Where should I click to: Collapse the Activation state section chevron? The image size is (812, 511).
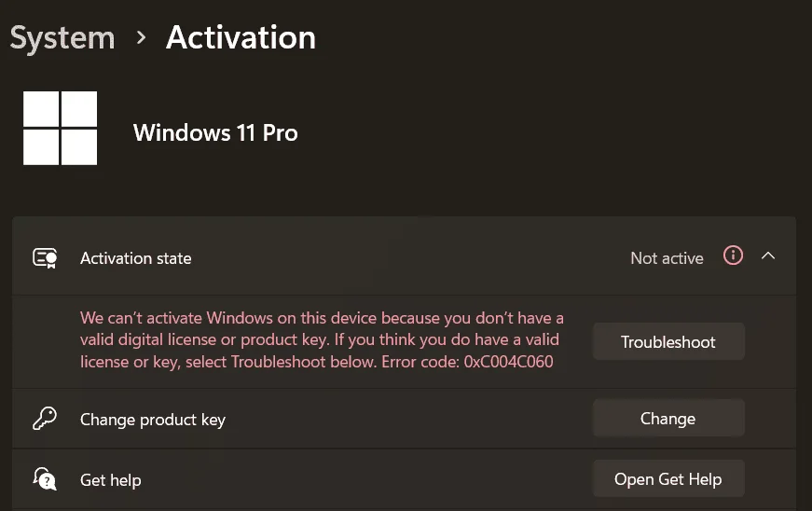coord(768,255)
